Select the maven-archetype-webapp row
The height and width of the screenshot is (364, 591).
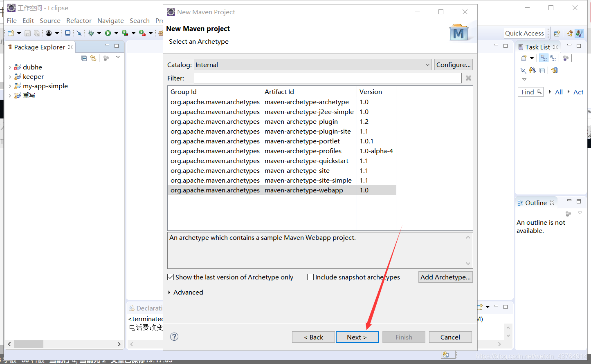point(282,190)
